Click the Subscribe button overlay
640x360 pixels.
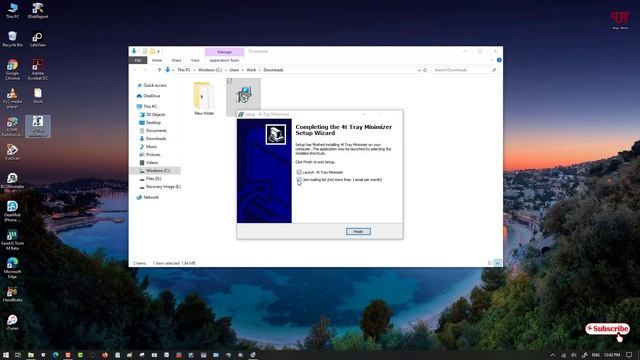(x=607, y=329)
